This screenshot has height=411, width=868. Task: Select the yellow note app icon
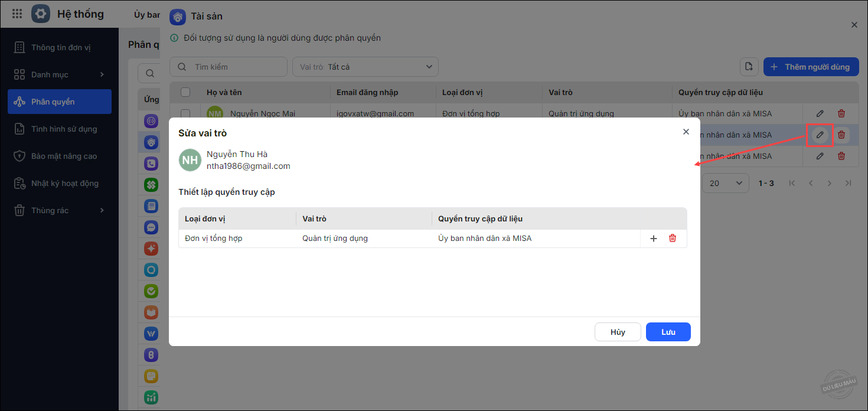pyautogui.click(x=151, y=376)
